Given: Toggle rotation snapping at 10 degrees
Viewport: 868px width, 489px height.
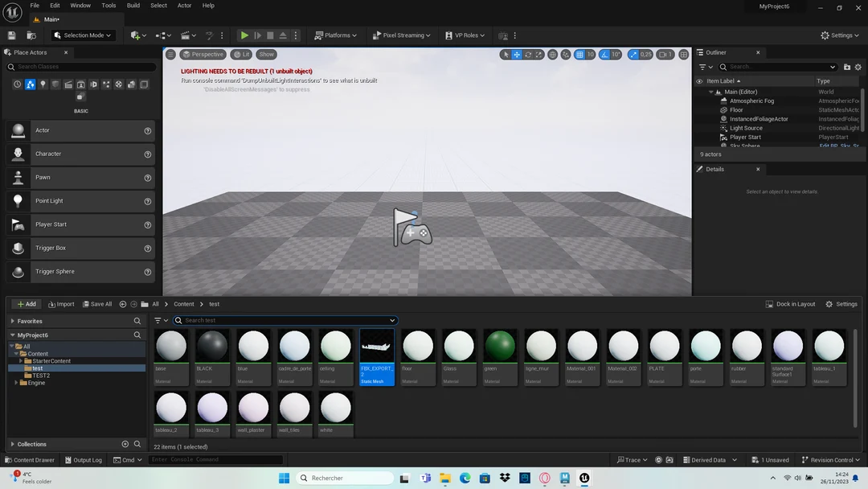Looking at the screenshot, I should [605, 54].
